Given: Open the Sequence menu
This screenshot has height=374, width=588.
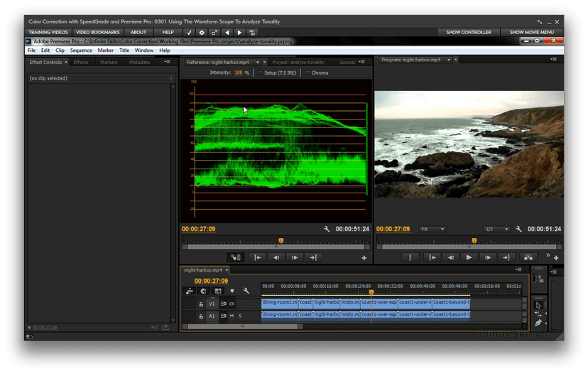Looking at the screenshot, I should [81, 50].
